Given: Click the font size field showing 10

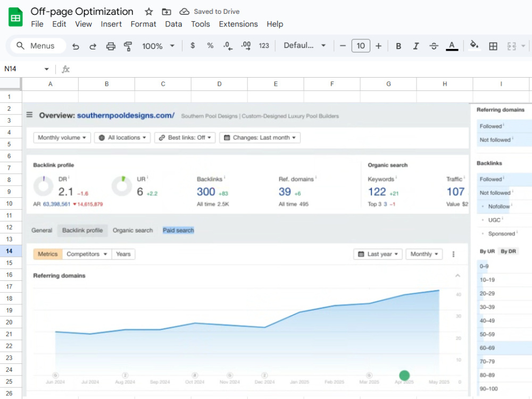Looking at the screenshot, I should point(361,46).
